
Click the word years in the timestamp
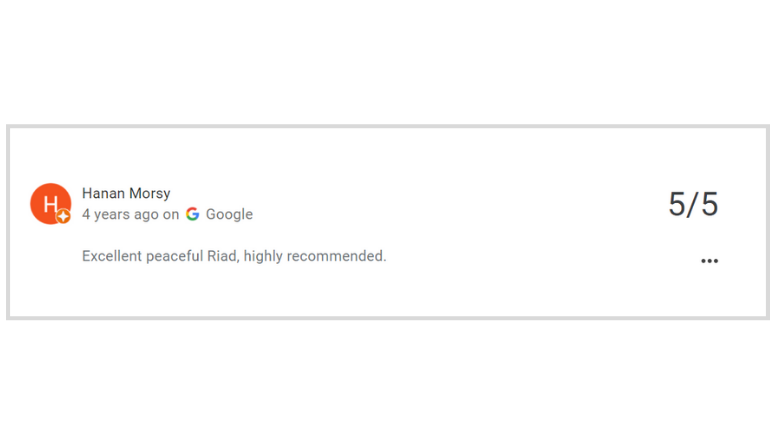[x=112, y=215]
